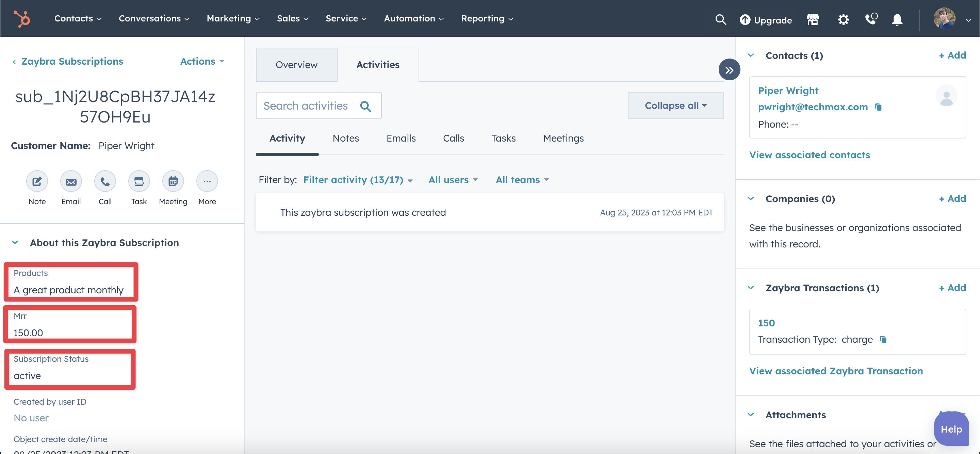
Task: Open the All users filter dropdown
Action: (x=453, y=180)
